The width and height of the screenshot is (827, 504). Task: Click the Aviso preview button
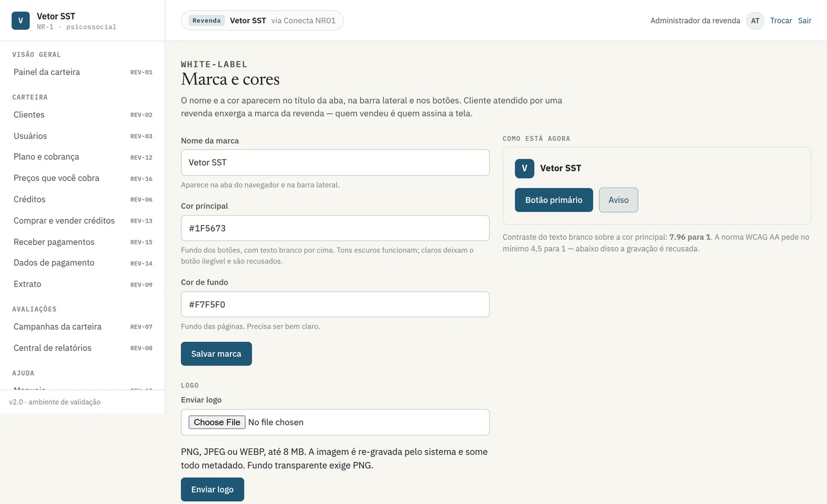619,200
